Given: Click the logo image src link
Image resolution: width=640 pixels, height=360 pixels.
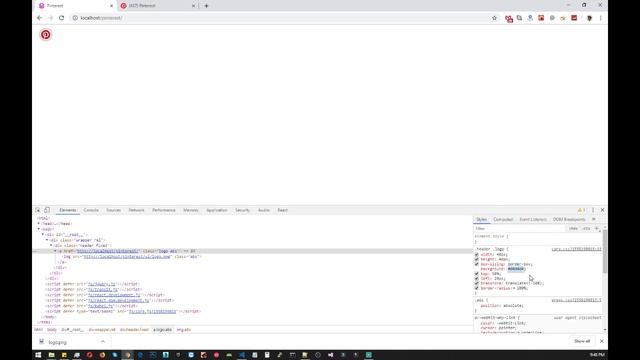Looking at the screenshot, I should pos(127,257).
